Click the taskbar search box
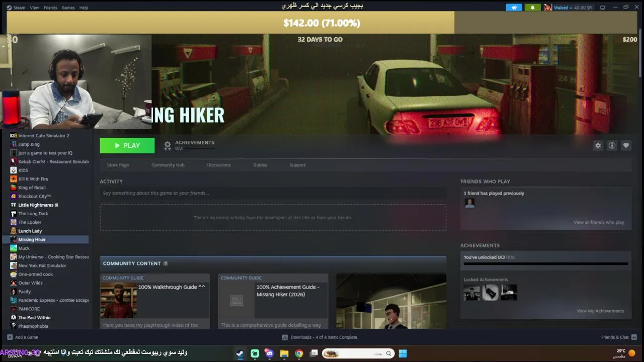 [x=358, y=353]
